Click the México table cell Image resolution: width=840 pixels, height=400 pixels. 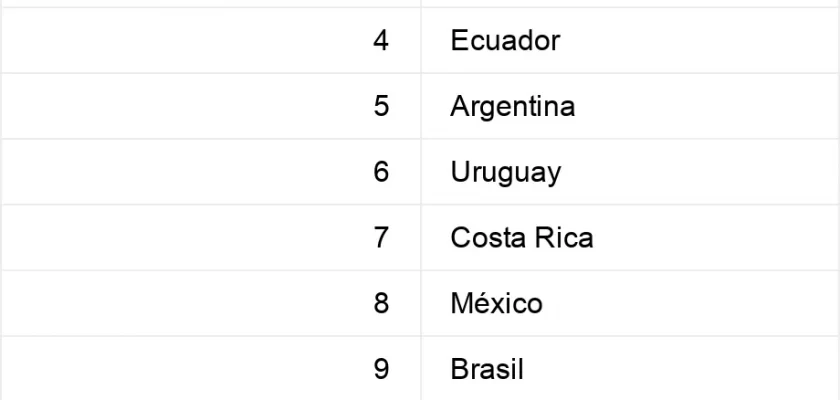click(x=631, y=303)
